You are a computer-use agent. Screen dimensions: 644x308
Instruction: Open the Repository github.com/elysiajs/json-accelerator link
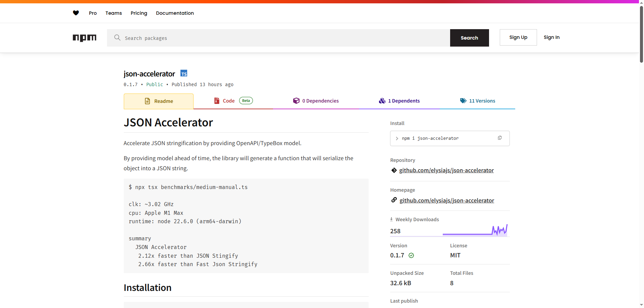point(446,170)
